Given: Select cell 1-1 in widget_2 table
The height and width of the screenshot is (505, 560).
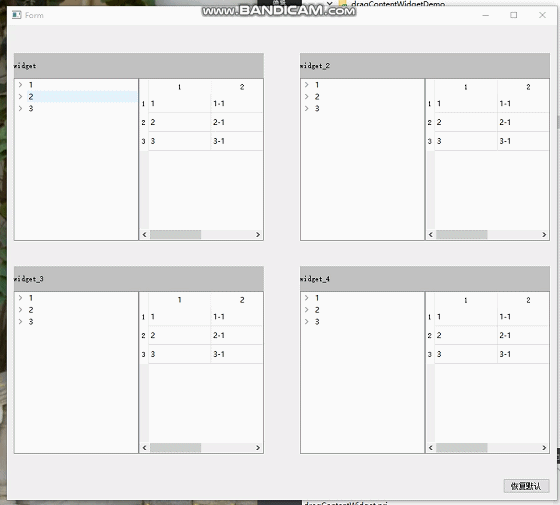Looking at the screenshot, I should (523, 104).
